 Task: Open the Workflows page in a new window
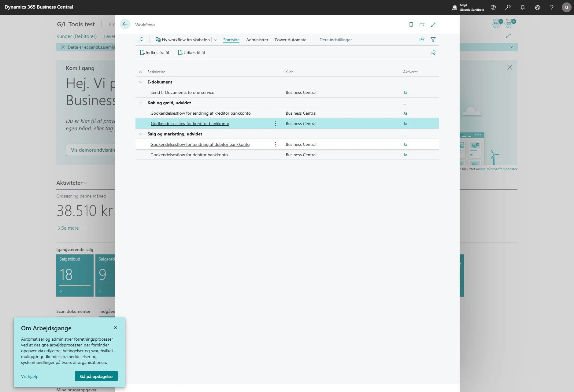click(422, 25)
